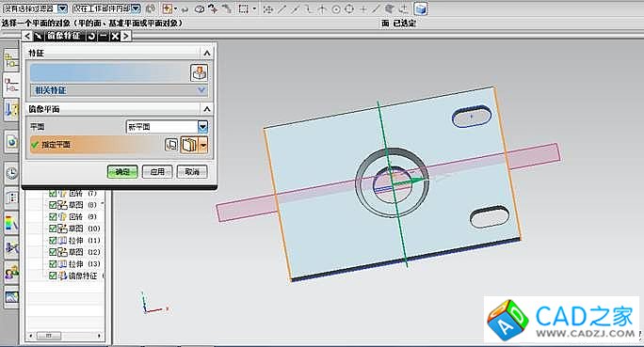The height and width of the screenshot is (347, 644).
Task: Uncheck the 草图 (12) feature checkbox
Action: [x=53, y=252]
